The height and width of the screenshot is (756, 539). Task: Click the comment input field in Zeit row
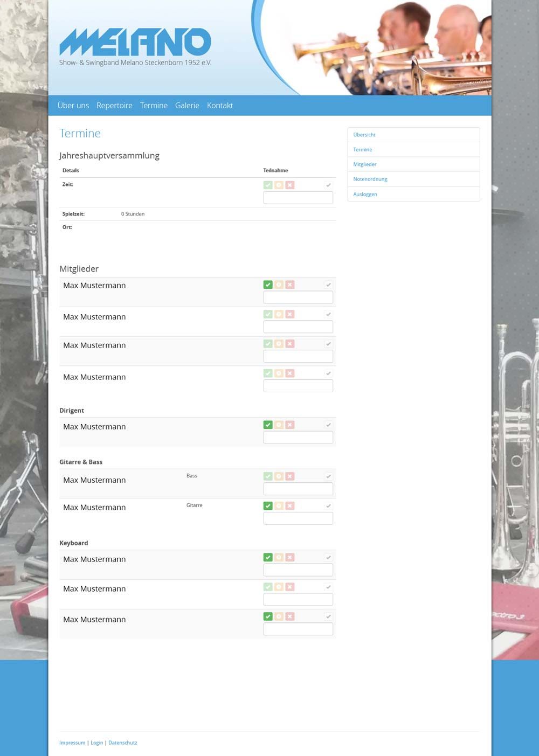298,198
